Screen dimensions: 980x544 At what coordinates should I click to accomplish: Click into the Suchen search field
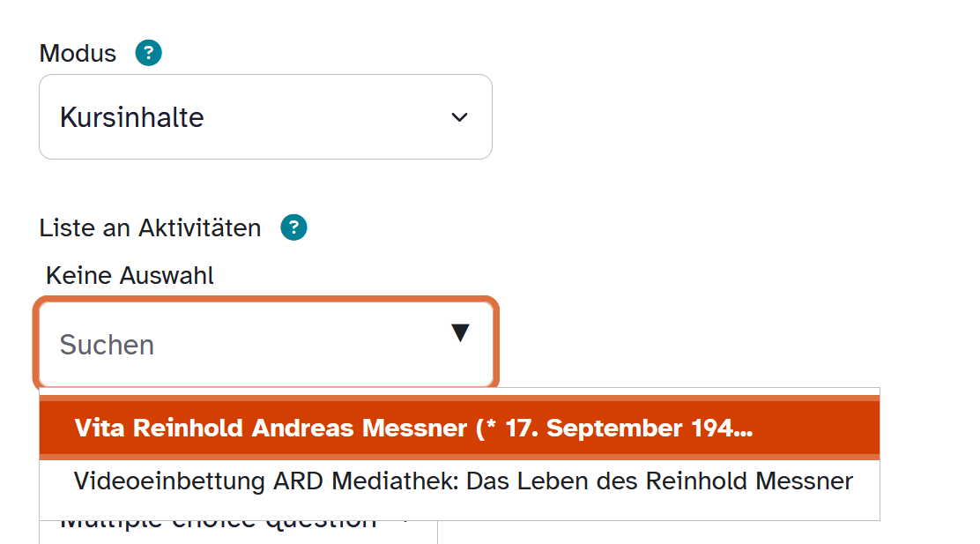point(247,345)
